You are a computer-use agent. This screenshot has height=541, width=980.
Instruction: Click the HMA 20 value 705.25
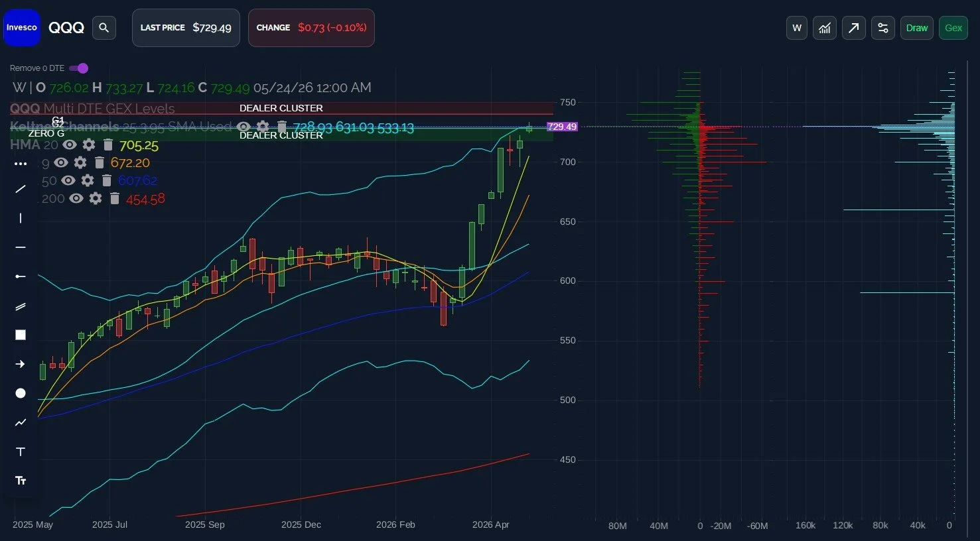tap(139, 145)
